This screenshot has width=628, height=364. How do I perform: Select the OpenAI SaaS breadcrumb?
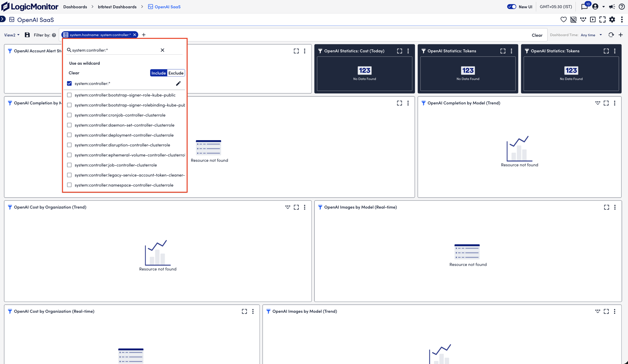pyautogui.click(x=164, y=7)
